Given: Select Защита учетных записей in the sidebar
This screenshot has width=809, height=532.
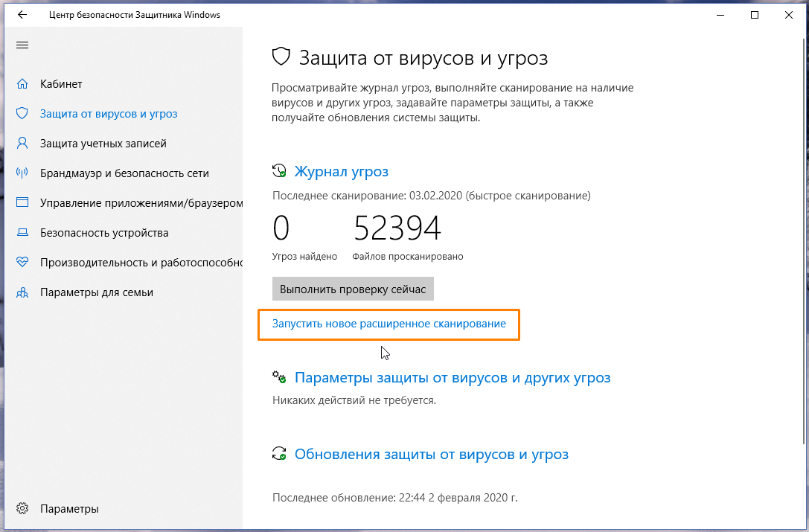Looking at the screenshot, I should click(104, 143).
